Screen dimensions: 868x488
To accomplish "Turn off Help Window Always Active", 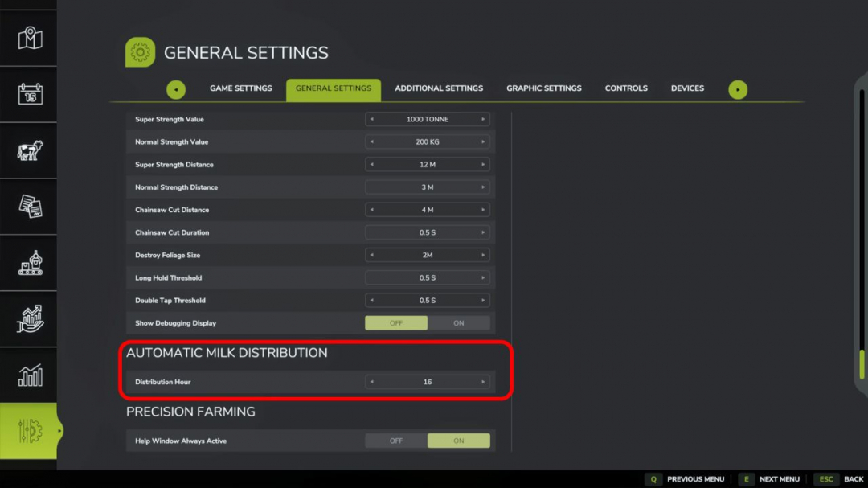I will pos(395,440).
